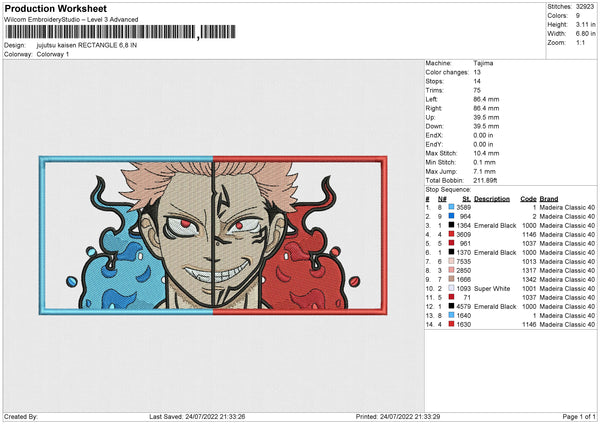Image resolution: width=600 pixels, height=424 pixels.
Task: Click the Description column header
Action: point(492,199)
